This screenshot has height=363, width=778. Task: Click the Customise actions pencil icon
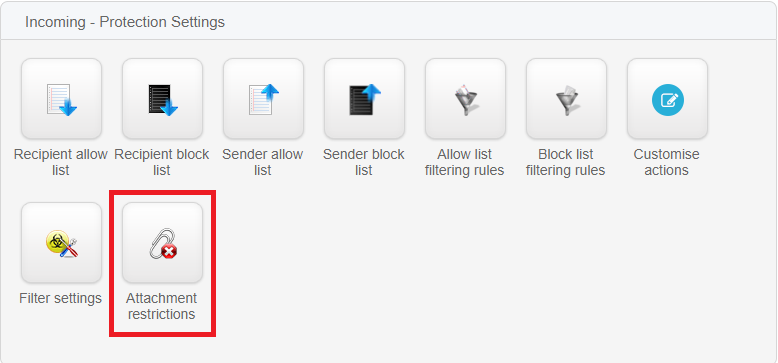[667, 99]
